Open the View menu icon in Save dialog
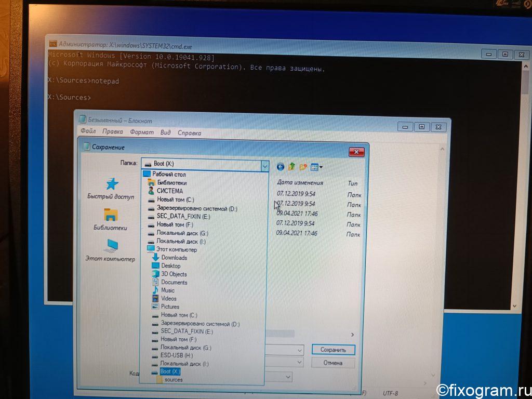The image size is (532, 399). coord(316,167)
